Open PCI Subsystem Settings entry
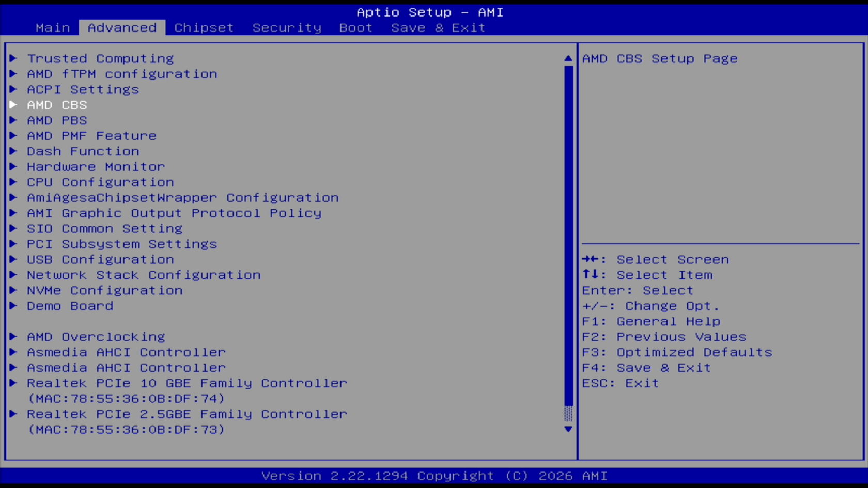The image size is (868, 488). pos(122,245)
